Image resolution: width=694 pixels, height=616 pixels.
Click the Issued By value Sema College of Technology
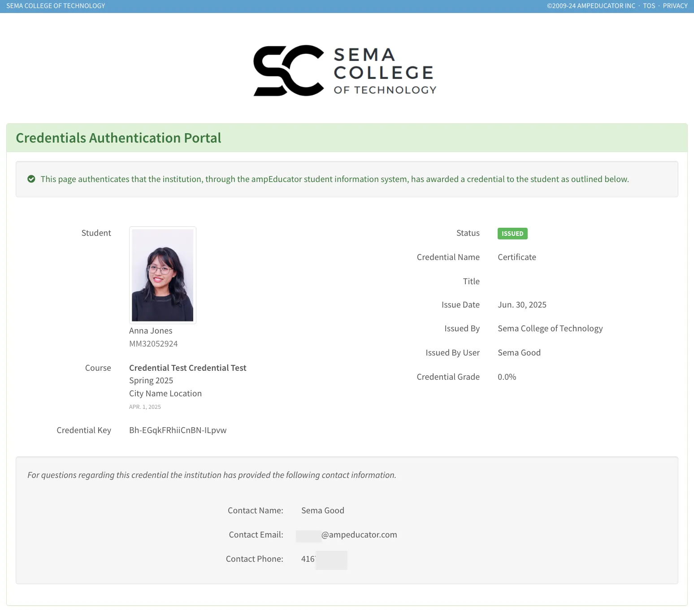[550, 329]
